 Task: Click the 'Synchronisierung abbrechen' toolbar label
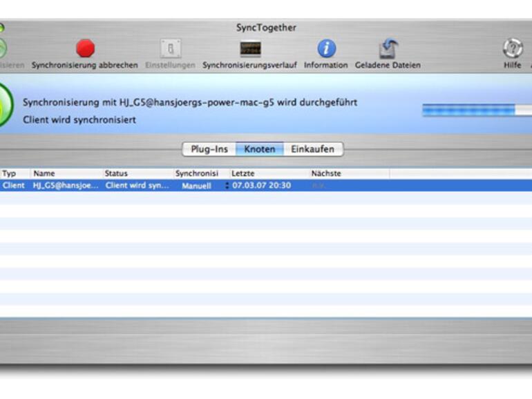coord(85,65)
